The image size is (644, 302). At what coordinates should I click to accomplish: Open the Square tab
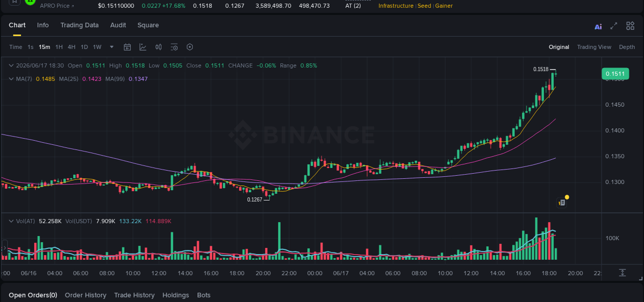[148, 25]
